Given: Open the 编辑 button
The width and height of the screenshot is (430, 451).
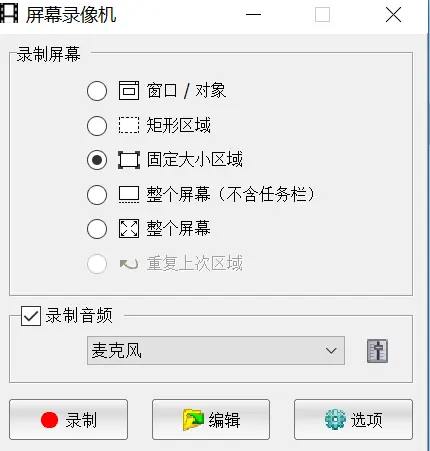Looking at the screenshot, I should (211, 419).
